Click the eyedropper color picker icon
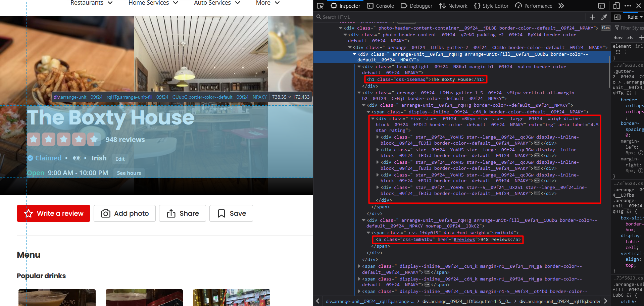644x306 pixels. 604,17
